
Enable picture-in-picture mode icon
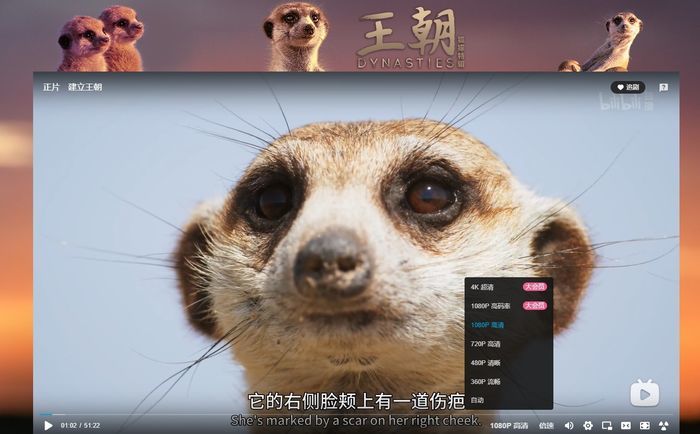coord(607,426)
